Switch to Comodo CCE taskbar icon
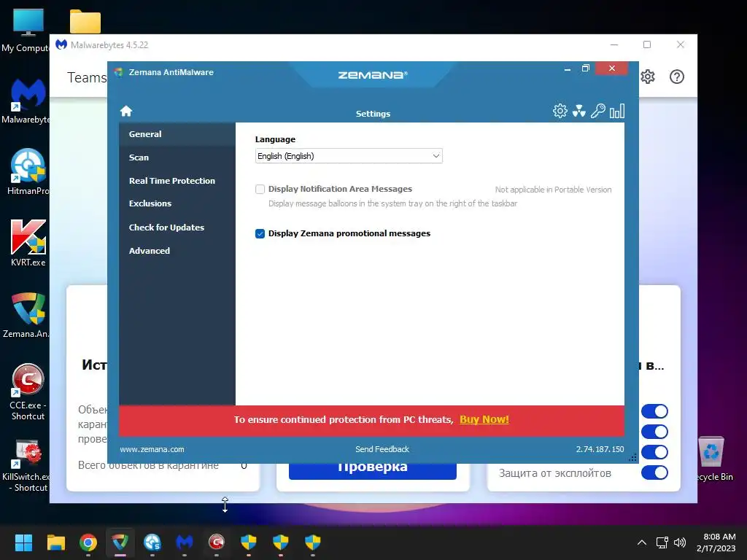The image size is (747, 560). tap(216, 542)
